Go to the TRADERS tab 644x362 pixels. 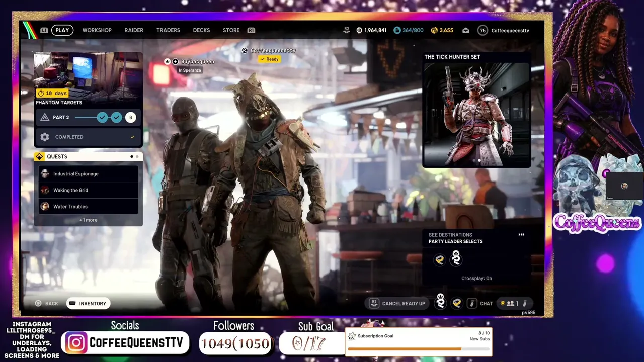[x=168, y=30]
